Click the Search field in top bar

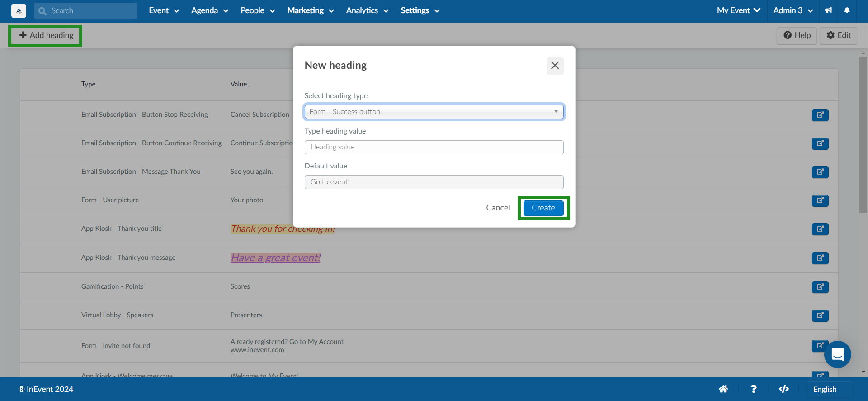[x=85, y=10]
